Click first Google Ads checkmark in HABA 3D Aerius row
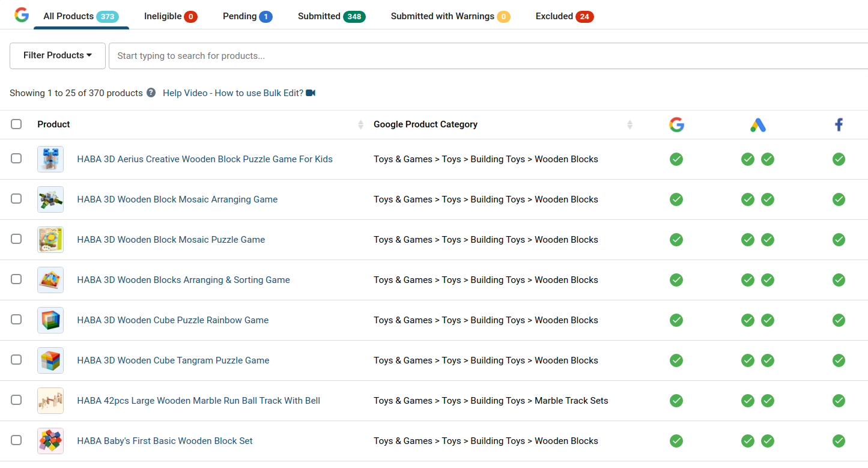This screenshot has height=468, width=868. pyautogui.click(x=748, y=159)
